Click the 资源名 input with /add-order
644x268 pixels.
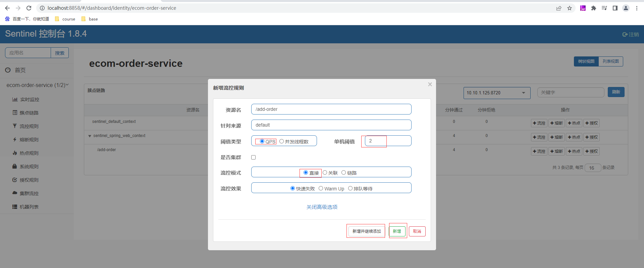click(x=331, y=109)
